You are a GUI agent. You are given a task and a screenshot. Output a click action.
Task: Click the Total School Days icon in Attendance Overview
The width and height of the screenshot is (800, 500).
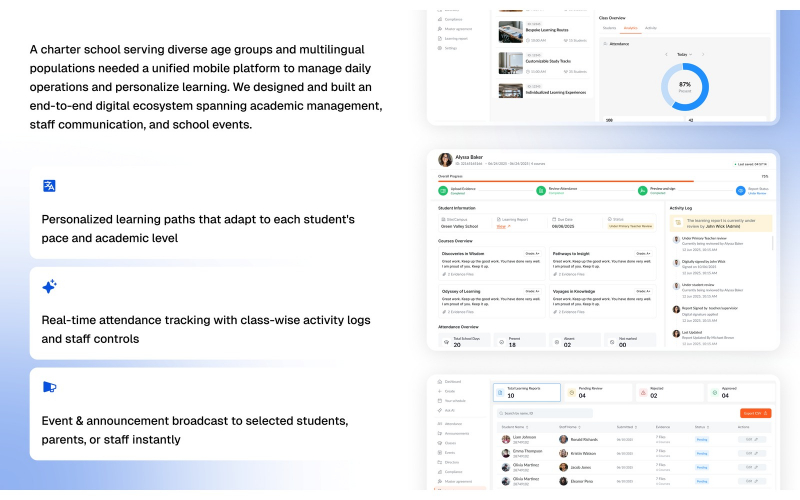coord(446,342)
